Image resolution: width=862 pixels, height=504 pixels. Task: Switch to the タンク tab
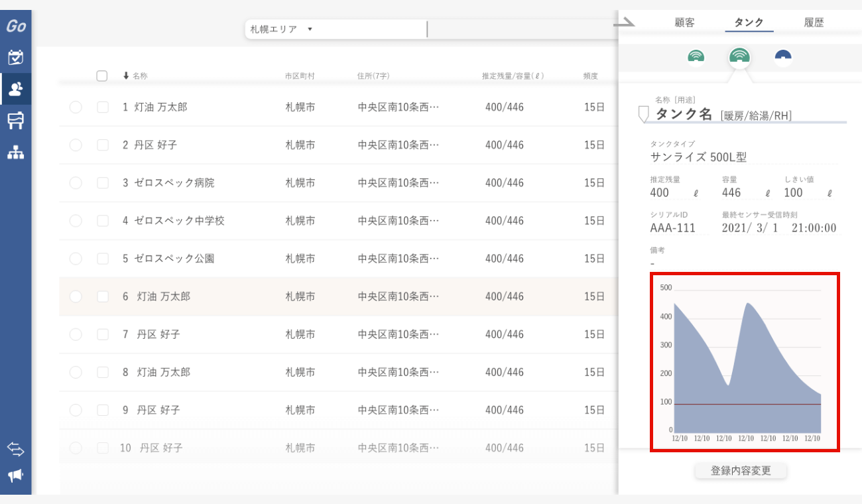[749, 23]
